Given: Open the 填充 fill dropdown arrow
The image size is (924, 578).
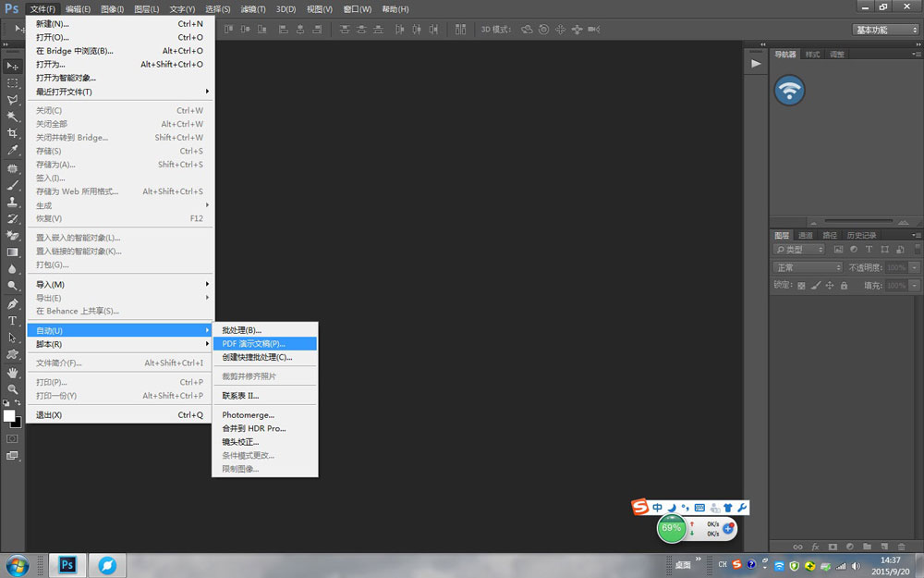Looking at the screenshot, I should tap(915, 286).
